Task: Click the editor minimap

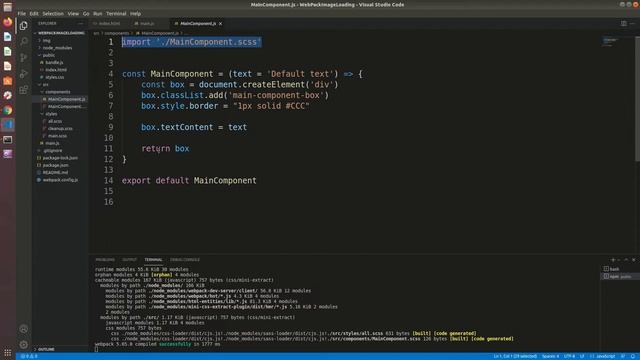Action: pos(611,41)
